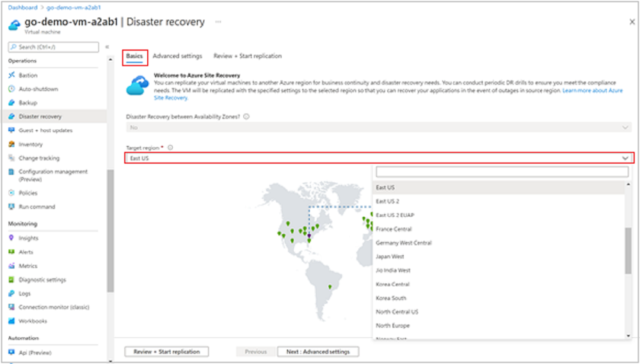Select North Central US region option

click(x=499, y=312)
